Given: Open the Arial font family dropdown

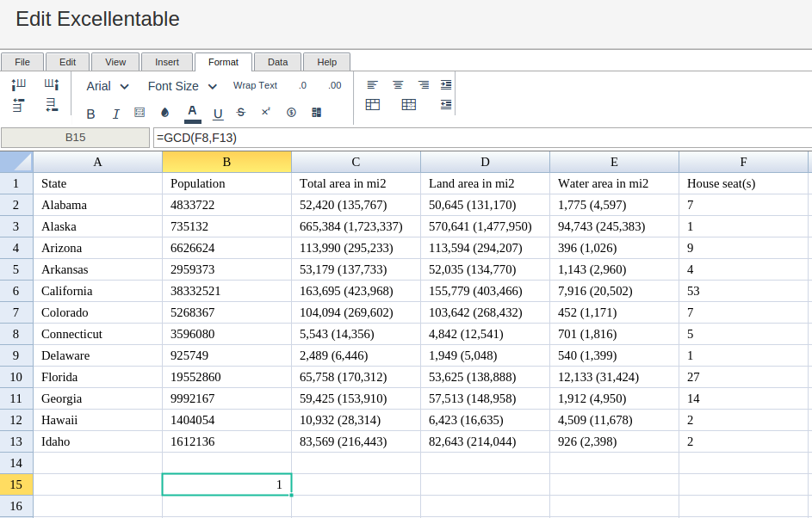Looking at the screenshot, I should (107, 86).
